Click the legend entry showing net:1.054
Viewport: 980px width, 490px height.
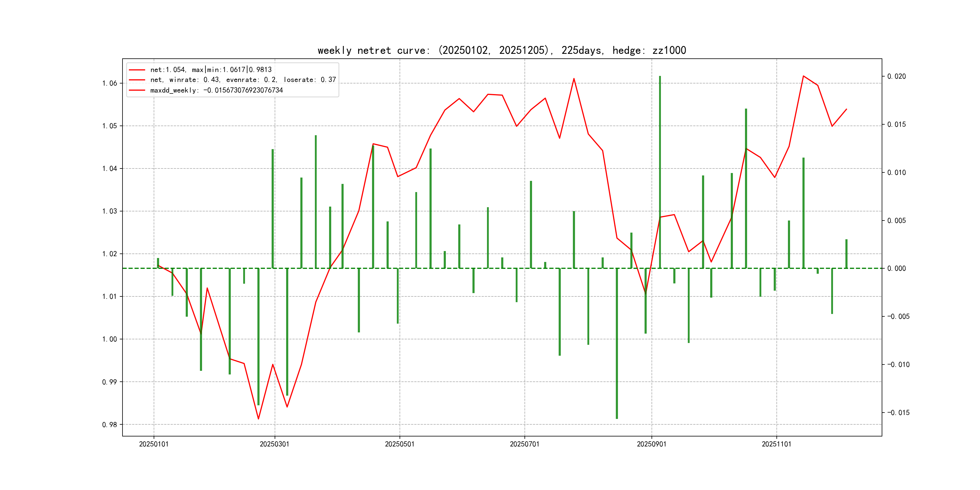pyautogui.click(x=211, y=70)
